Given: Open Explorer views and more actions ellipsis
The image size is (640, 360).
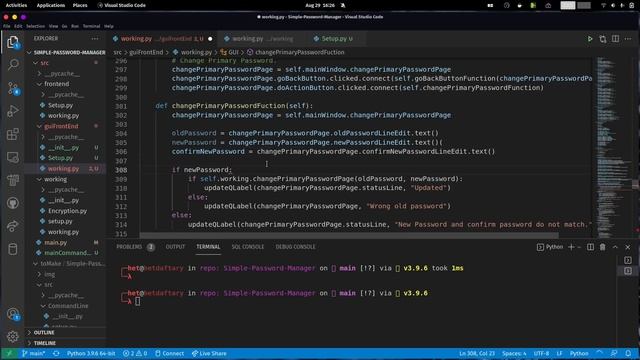Looking at the screenshot, I should (95, 38).
